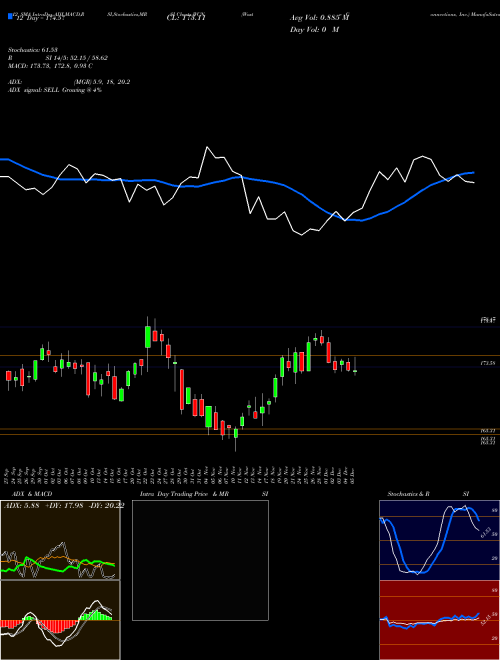Open the red RSI chart thumbnail

coord(439,620)
